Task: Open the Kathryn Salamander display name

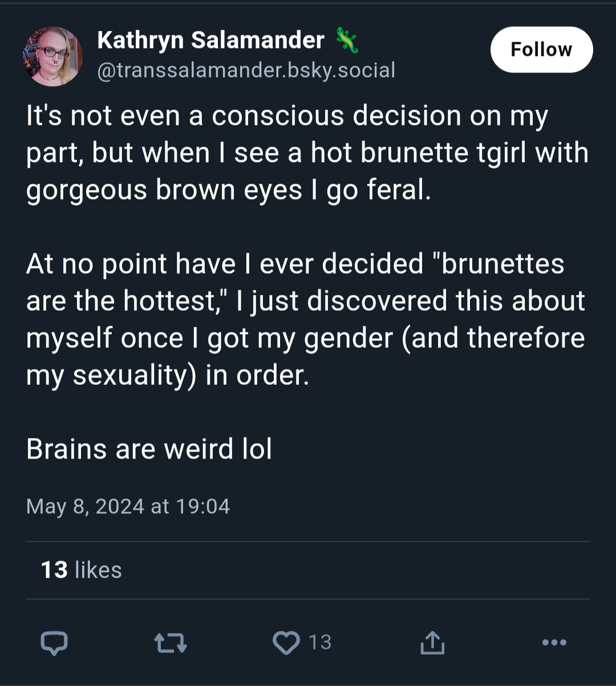Action: tap(211, 40)
